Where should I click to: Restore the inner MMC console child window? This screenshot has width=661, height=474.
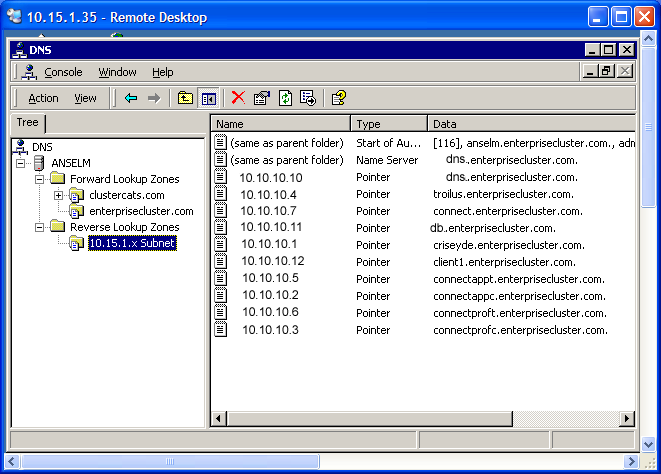pos(607,71)
